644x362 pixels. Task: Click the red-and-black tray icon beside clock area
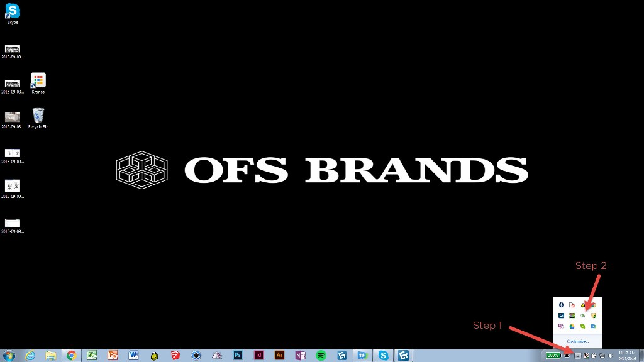click(x=586, y=356)
